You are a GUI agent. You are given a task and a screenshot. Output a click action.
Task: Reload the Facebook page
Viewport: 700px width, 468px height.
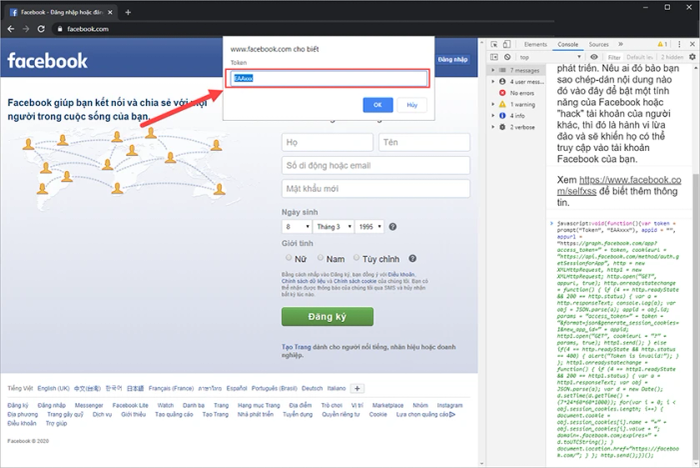pos(41,29)
